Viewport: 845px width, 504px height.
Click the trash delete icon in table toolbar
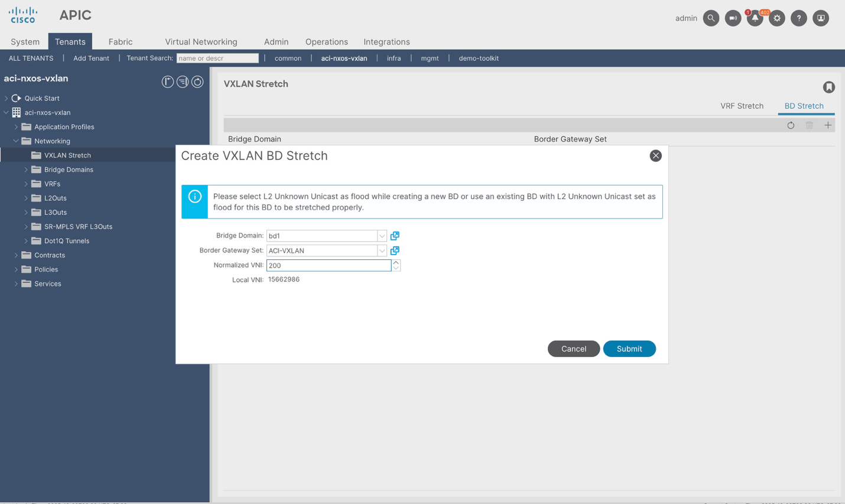[x=810, y=125]
